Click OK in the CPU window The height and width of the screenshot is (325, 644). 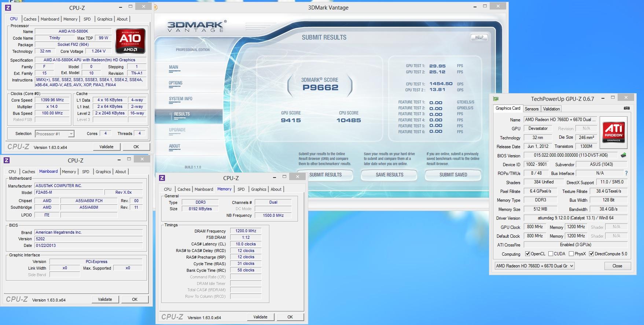pos(136,147)
